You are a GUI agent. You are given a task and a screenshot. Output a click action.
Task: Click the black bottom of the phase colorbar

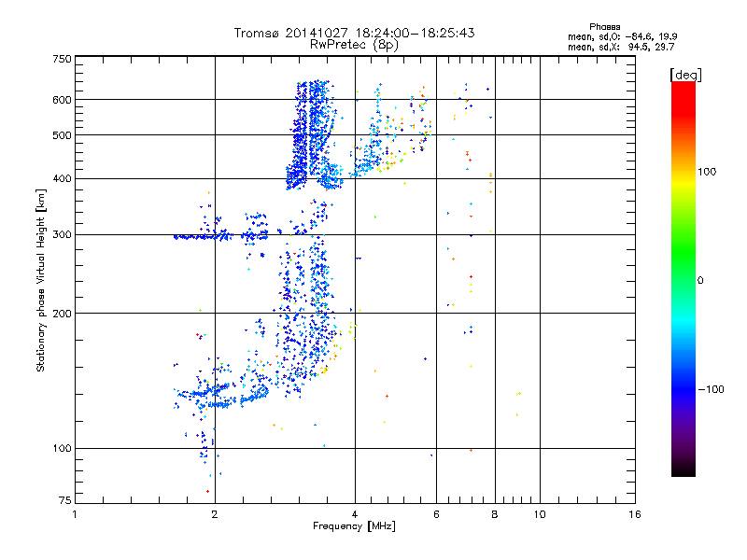click(x=684, y=470)
